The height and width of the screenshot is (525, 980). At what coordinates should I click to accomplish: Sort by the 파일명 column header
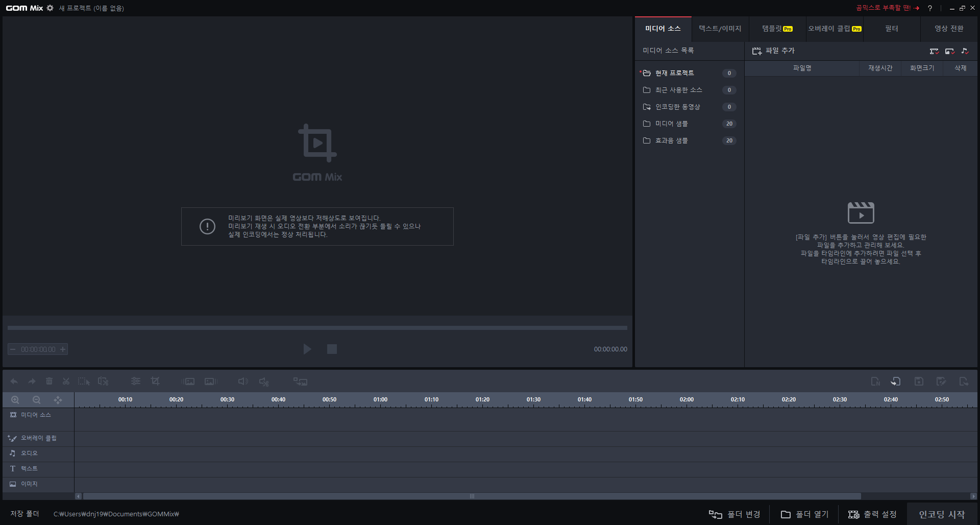pyautogui.click(x=802, y=68)
